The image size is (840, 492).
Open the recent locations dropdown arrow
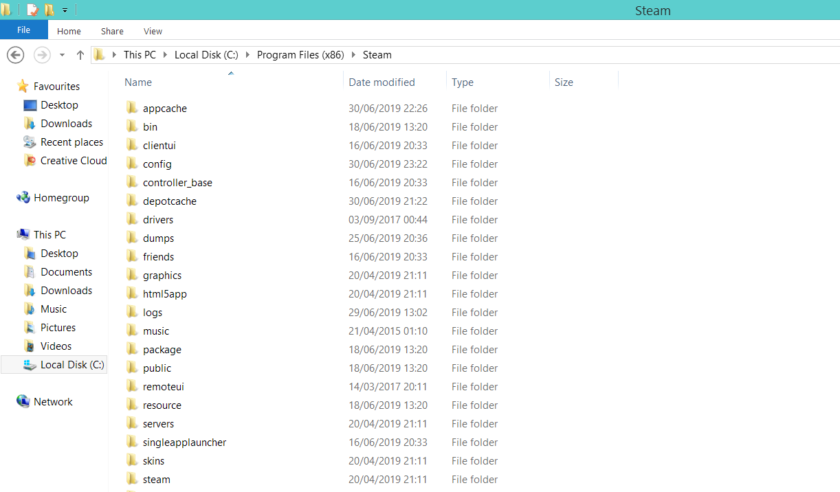[x=62, y=55]
